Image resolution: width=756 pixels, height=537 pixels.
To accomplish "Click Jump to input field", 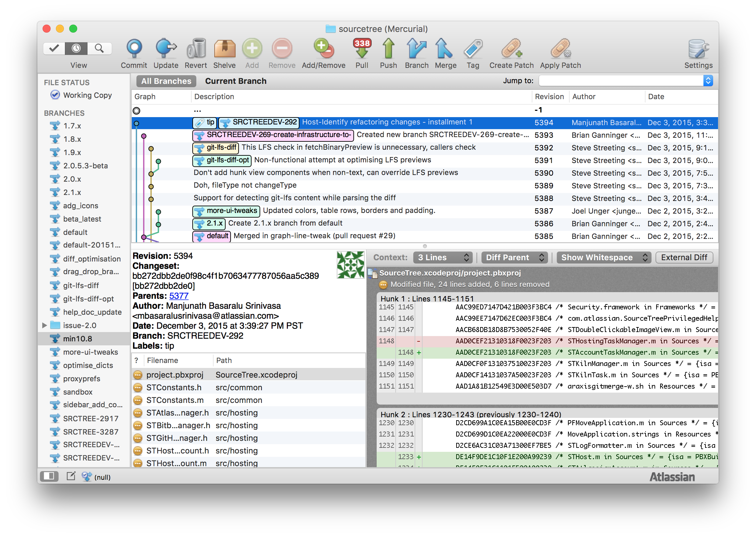I will [x=620, y=81].
